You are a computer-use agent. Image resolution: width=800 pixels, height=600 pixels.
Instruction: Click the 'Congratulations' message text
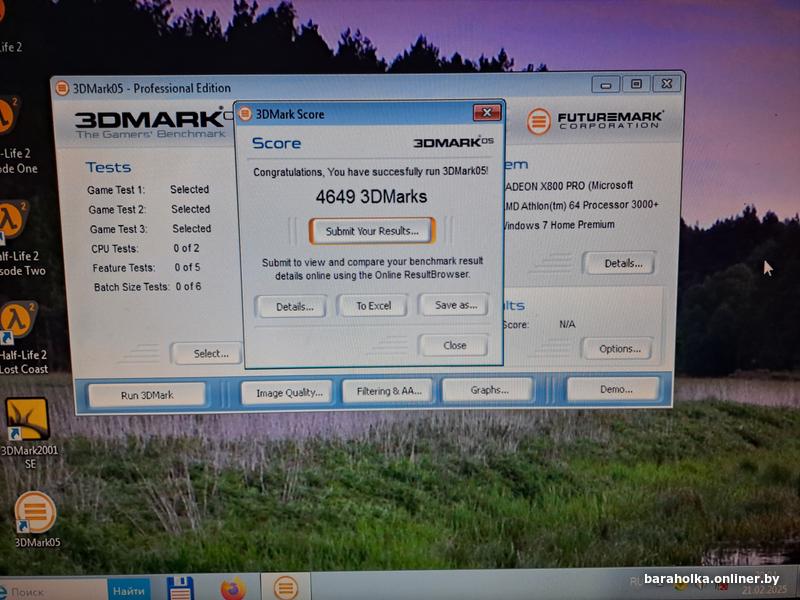click(370, 171)
